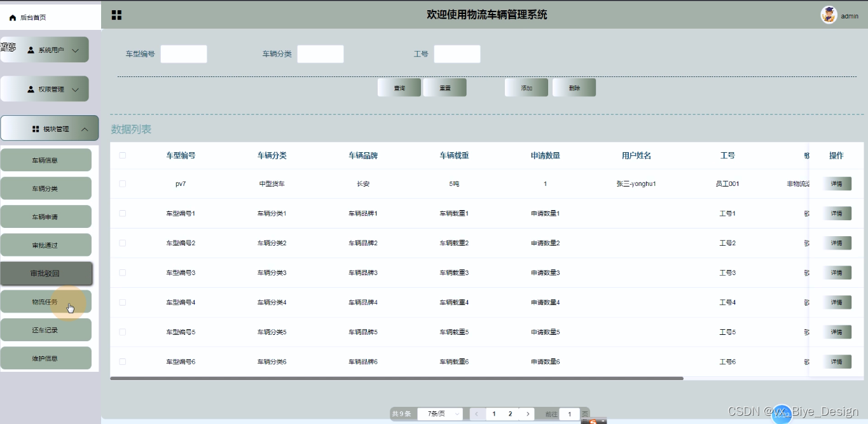Open 详情 for the 工号4 row

[837, 302]
